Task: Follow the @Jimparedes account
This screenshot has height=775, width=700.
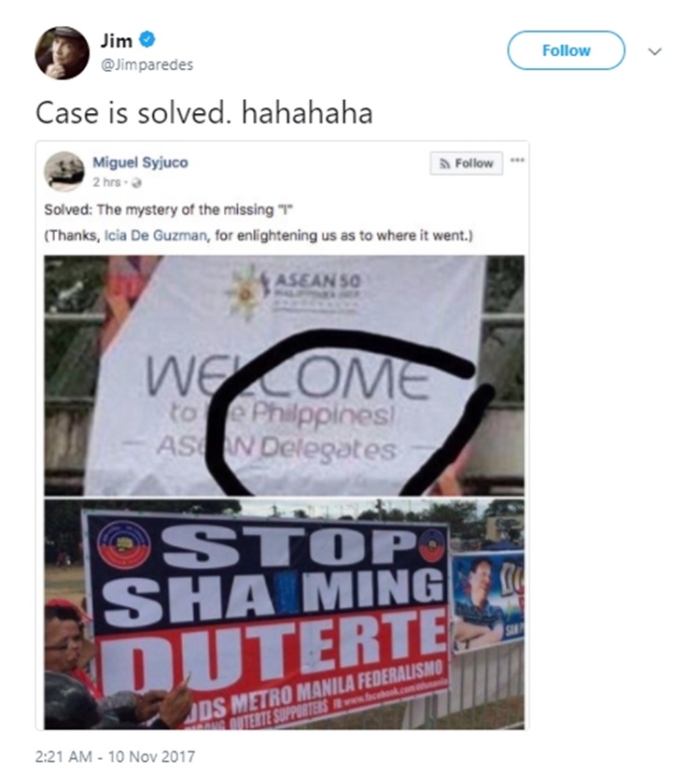Action: click(x=567, y=50)
